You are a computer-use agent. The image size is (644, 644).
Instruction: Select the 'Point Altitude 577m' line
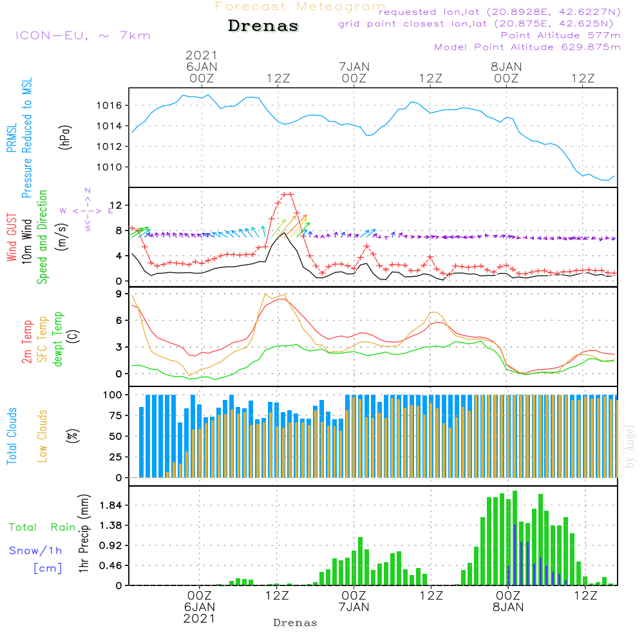[561, 35]
